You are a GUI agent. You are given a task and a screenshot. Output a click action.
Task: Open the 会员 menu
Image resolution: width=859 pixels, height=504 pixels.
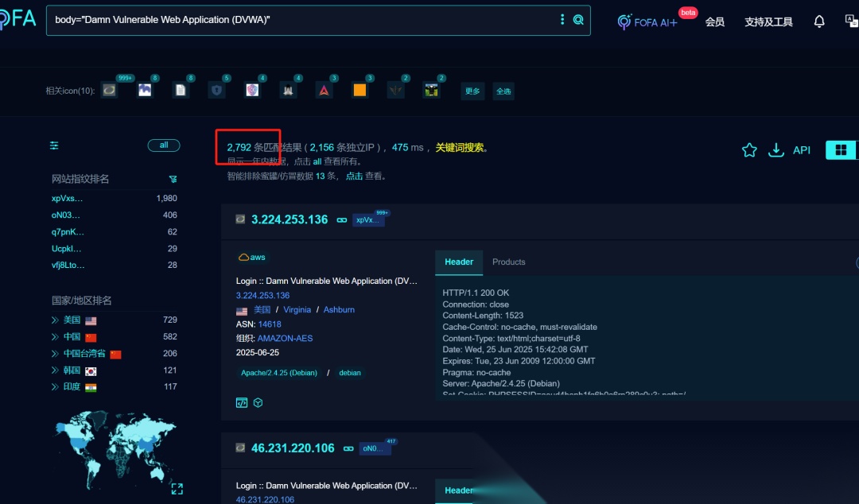(x=714, y=22)
